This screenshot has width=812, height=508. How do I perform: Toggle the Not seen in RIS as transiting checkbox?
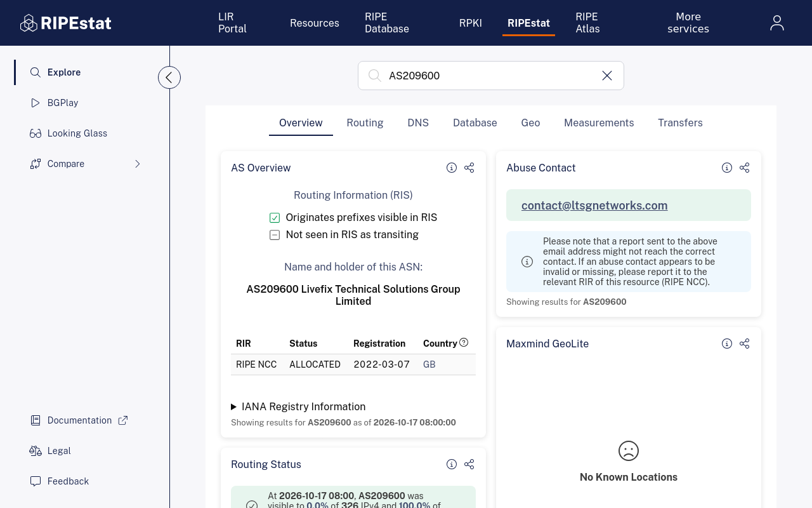coord(275,235)
